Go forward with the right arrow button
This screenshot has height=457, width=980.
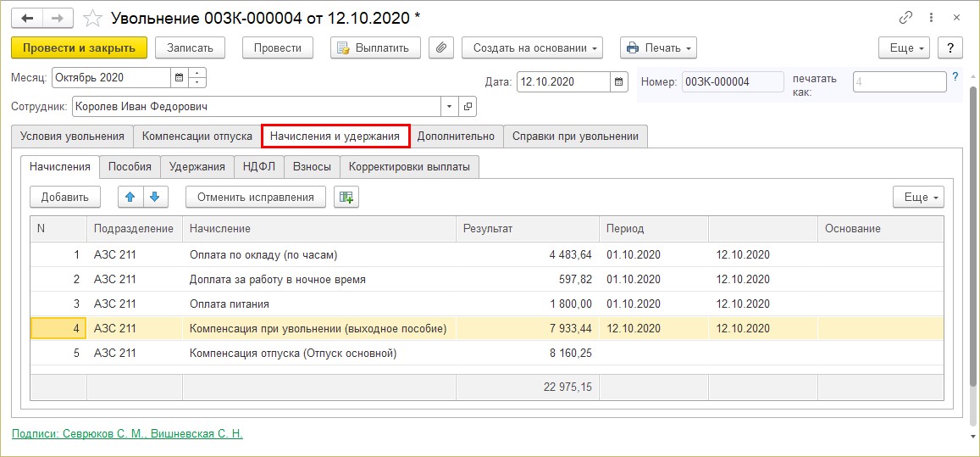point(58,18)
